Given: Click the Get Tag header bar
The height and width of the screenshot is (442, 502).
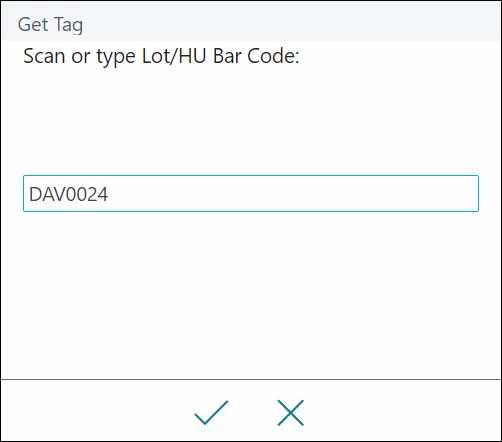Looking at the screenshot, I should click(x=251, y=22).
